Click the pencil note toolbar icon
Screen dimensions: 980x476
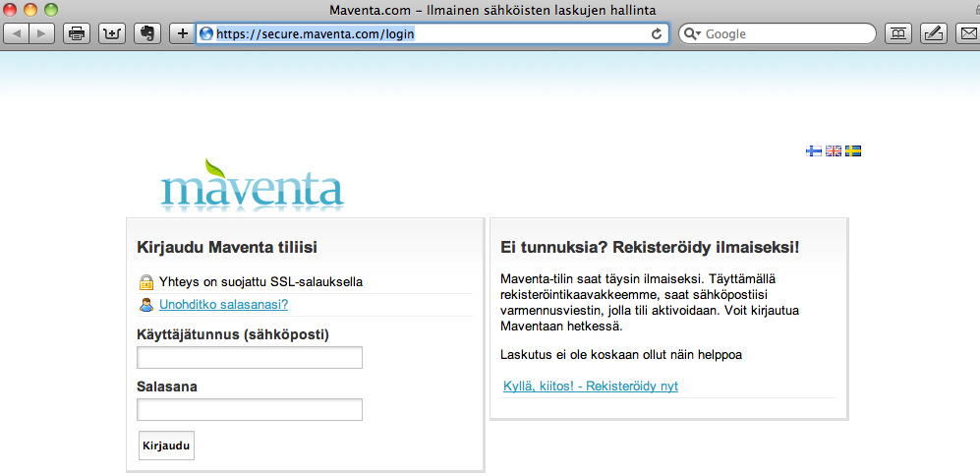(x=933, y=33)
